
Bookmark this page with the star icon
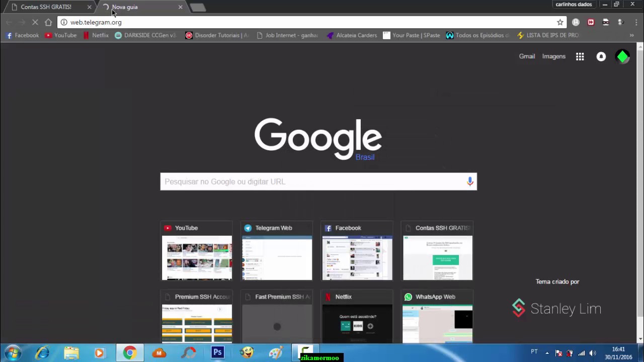[x=560, y=22]
